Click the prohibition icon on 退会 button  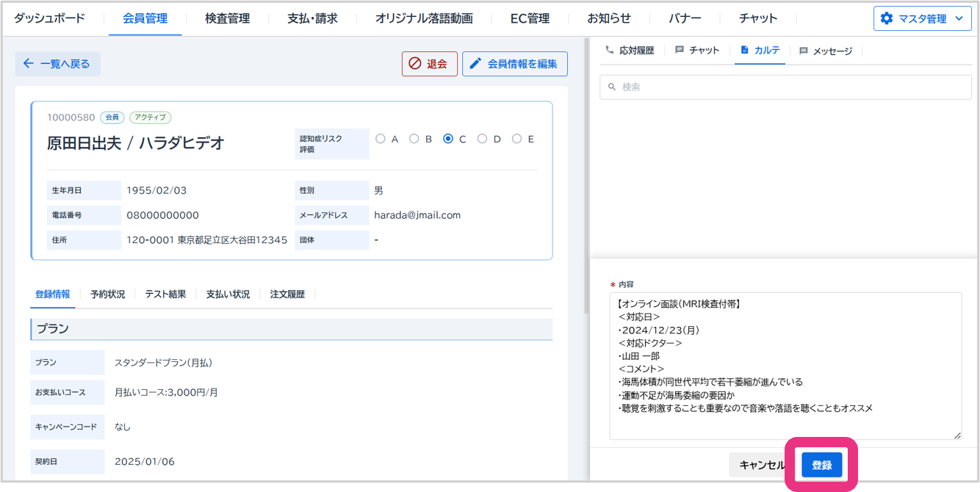coord(415,64)
